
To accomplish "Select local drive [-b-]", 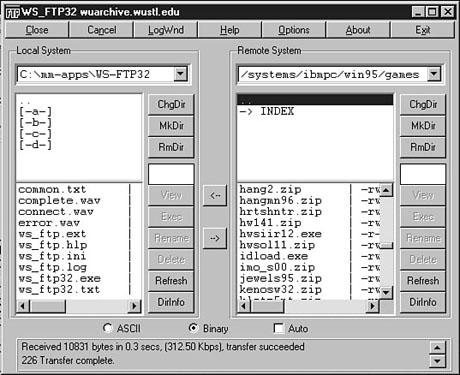I will point(35,123).
